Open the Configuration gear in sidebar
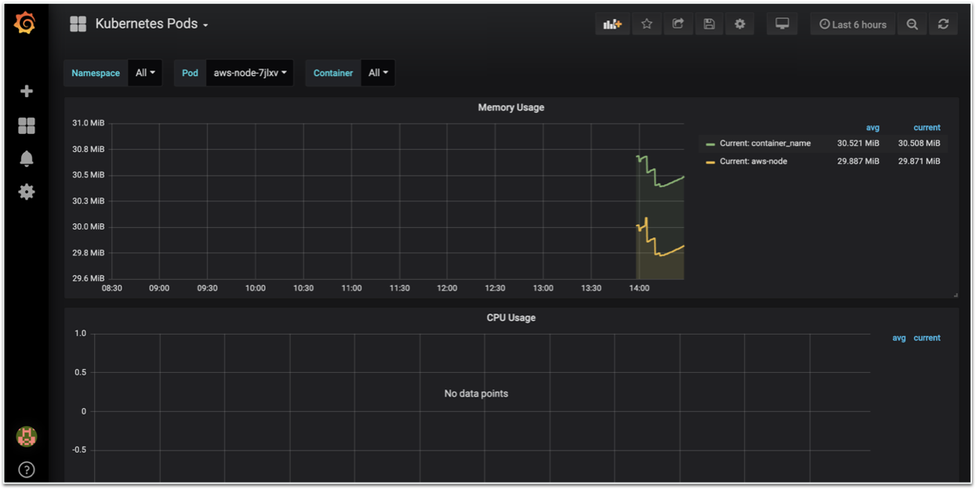Viewport: 980px width, 492px height. (x=27, y=192)
